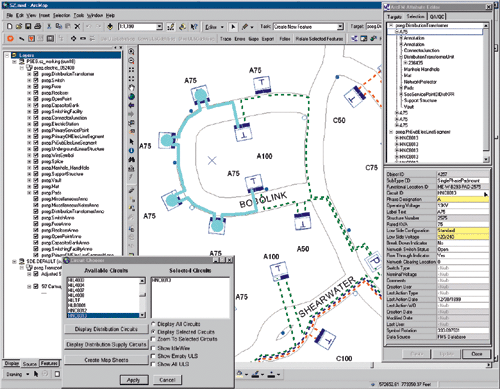Click the Fixed Zoom In icon
This screenshot has height=389, width=500.
[131, 70]
